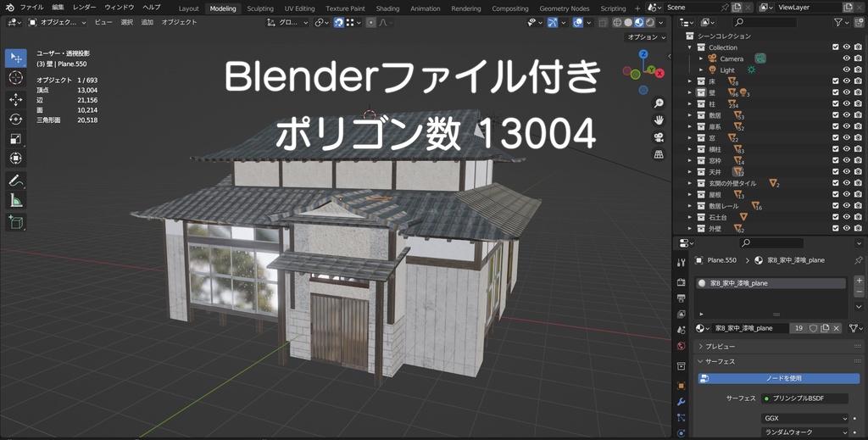Remove material slot with minus button

tap(860, 292)
